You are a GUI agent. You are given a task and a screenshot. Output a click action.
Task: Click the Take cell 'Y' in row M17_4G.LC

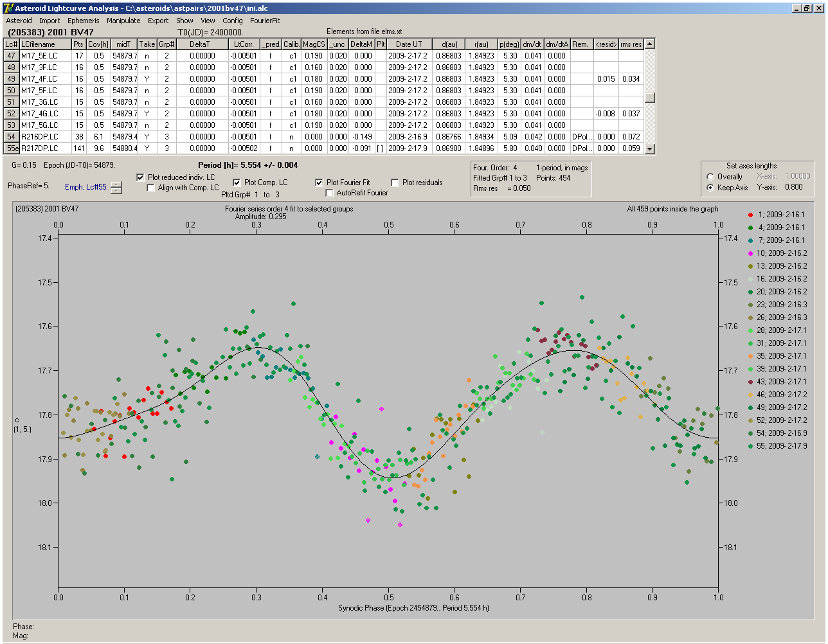tap(147, 114)
